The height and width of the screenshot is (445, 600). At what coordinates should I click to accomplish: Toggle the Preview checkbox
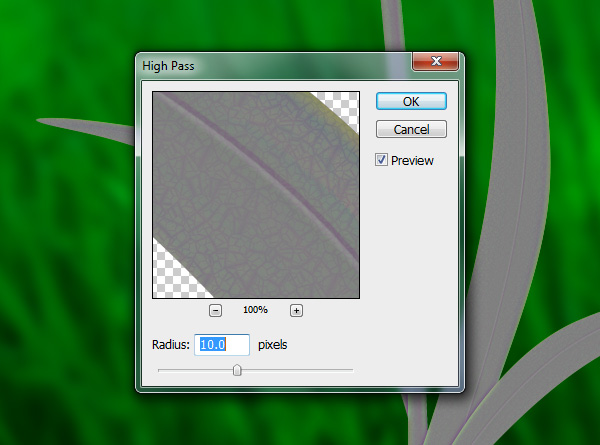[x=381, y=160]
